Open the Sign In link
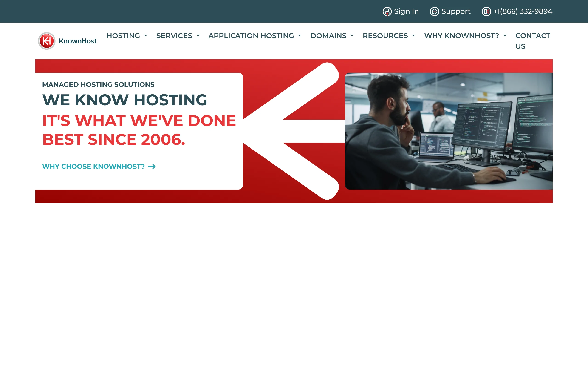Image resolution: width=588 pixels, height=368 pixels. 401,11
